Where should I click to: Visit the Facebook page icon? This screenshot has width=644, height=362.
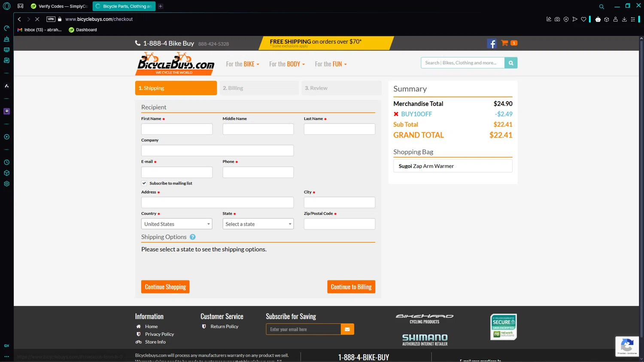tap(492, 43)
